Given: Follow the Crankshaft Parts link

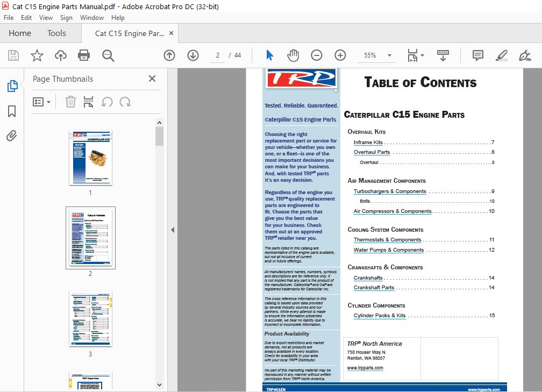Looking at the screenshot, I should 374,288.
